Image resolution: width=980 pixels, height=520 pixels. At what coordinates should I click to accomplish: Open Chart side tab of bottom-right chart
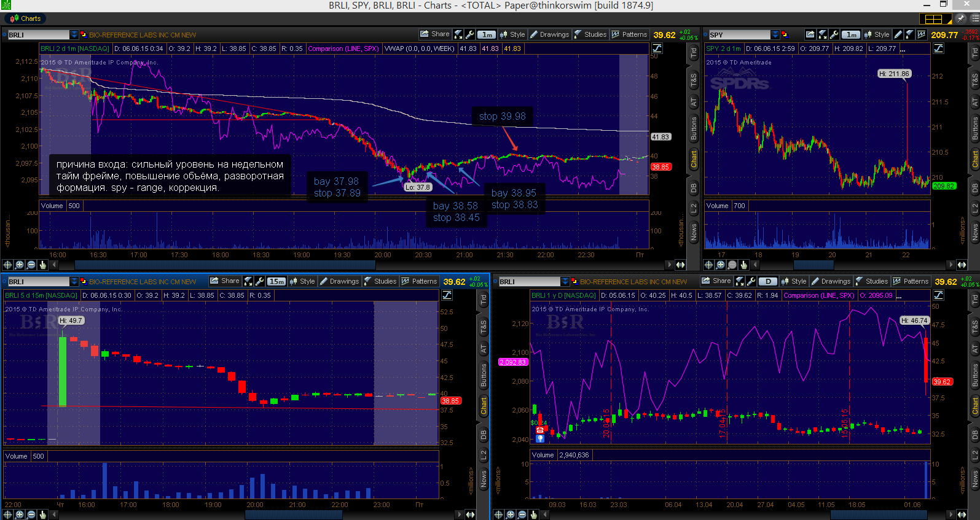pyautogui.click(x=975, y=406)
